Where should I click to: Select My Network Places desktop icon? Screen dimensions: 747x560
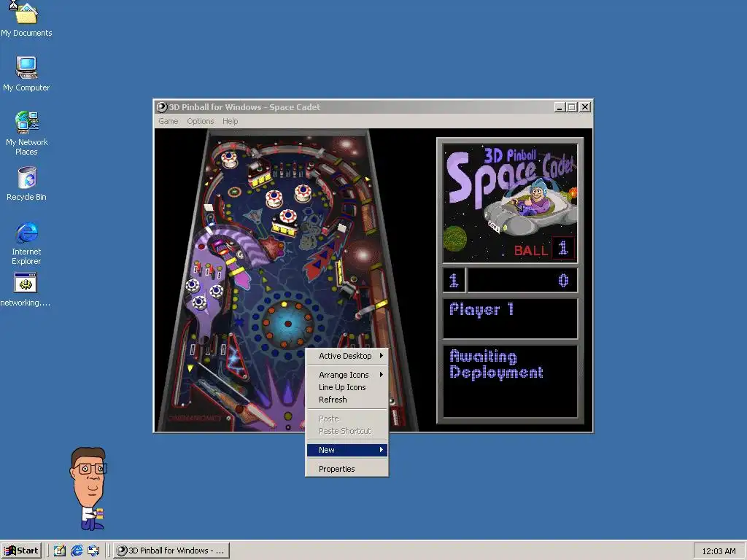coord(26,133)
